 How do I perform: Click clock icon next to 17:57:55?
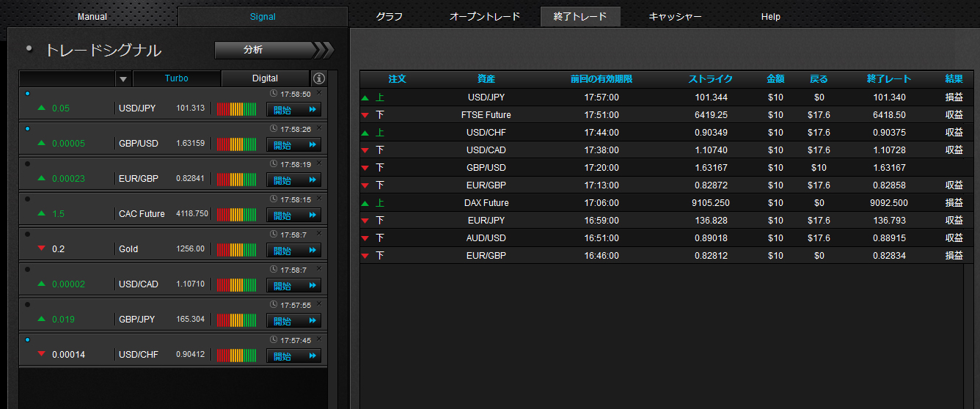pyautogui.click(x=274, y=305)
